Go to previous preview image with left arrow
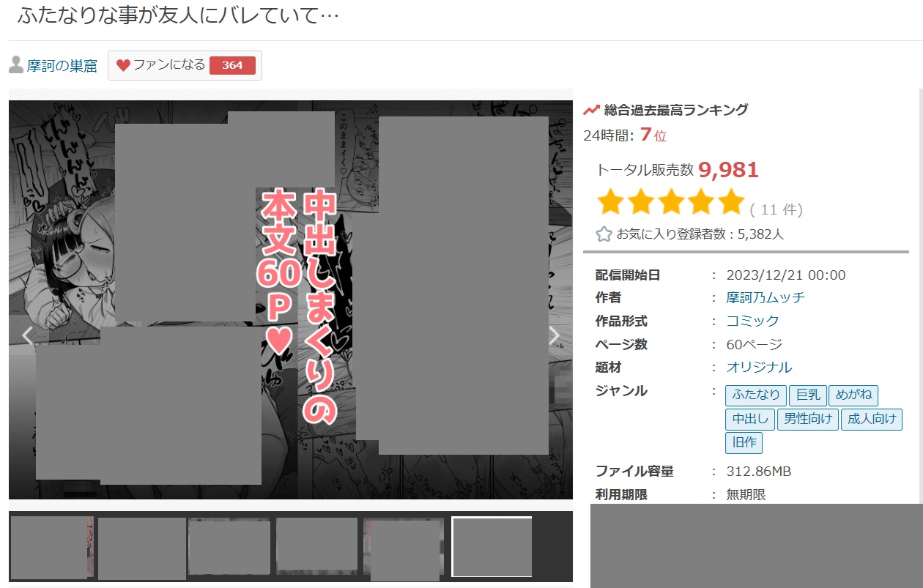 [28, 335]
